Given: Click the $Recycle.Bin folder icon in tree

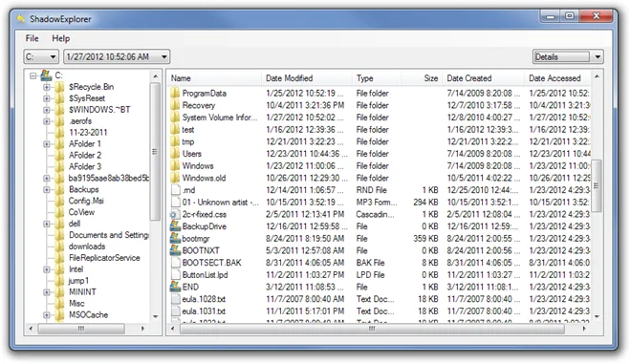Looking at the screenshot, I should pos(60,87).
